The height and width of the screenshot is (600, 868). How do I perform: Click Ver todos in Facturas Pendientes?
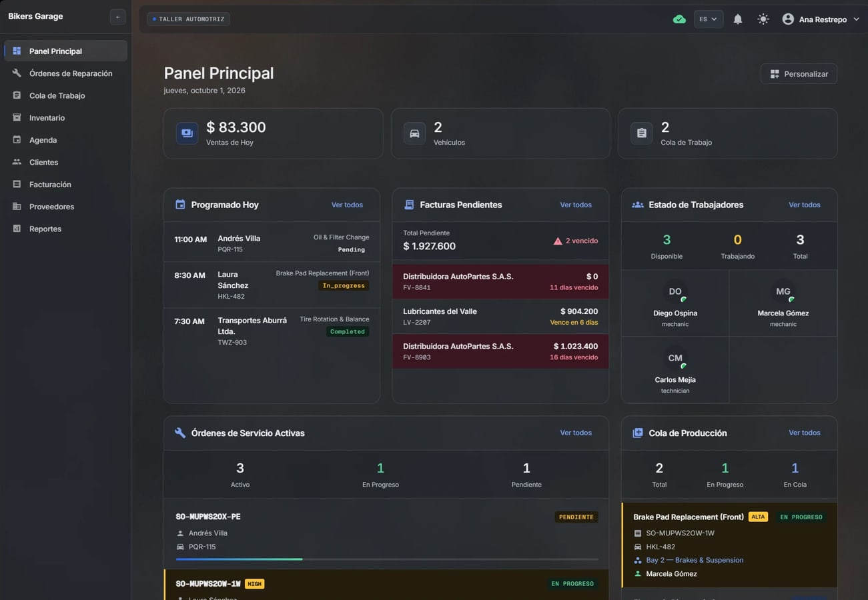click(x=576, y=205)
